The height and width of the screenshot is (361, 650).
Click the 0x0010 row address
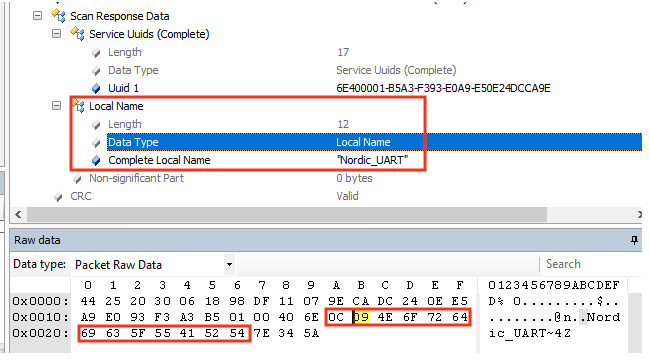pyautogui.click(x=40, y=317)
